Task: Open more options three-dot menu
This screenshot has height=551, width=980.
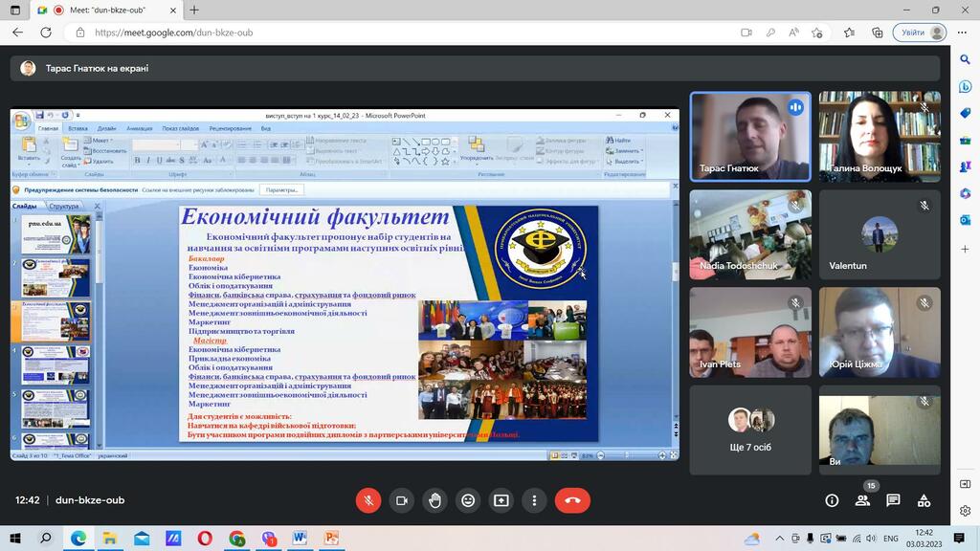Action: coord(534,500)
